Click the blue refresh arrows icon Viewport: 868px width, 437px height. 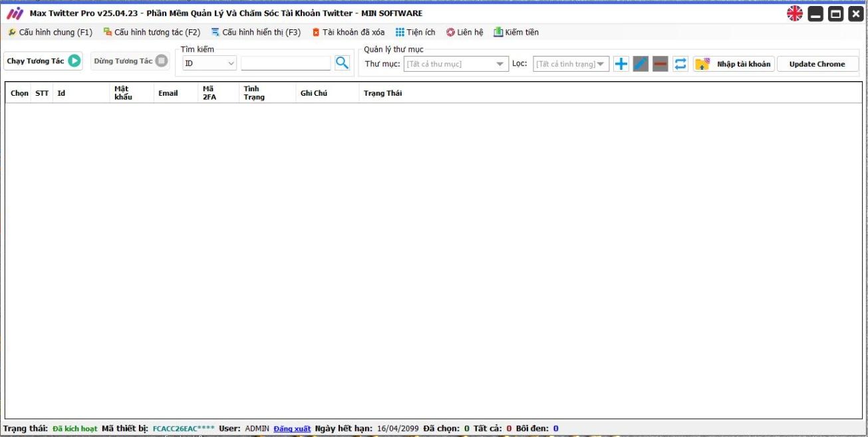click(680, 64)
